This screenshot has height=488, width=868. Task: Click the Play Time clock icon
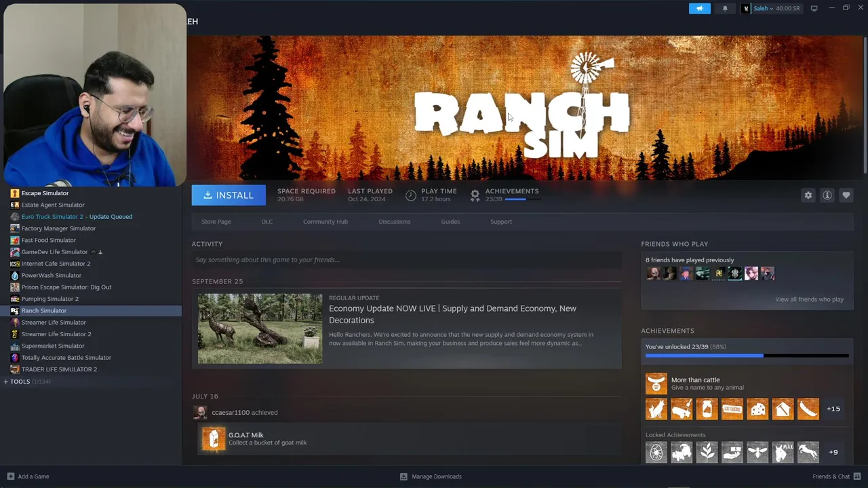point(410,195)
